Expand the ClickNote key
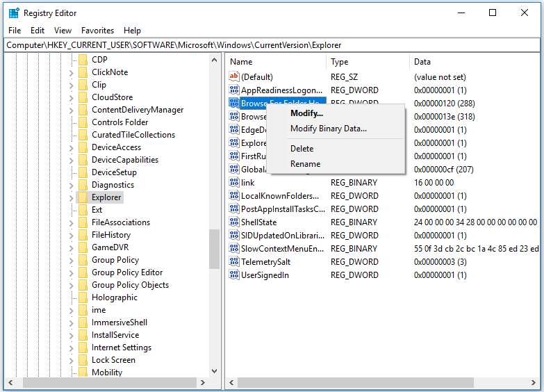 coord(71,72)
